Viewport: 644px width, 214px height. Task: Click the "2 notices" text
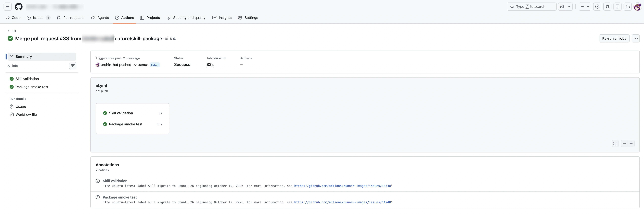pos(102,170)
